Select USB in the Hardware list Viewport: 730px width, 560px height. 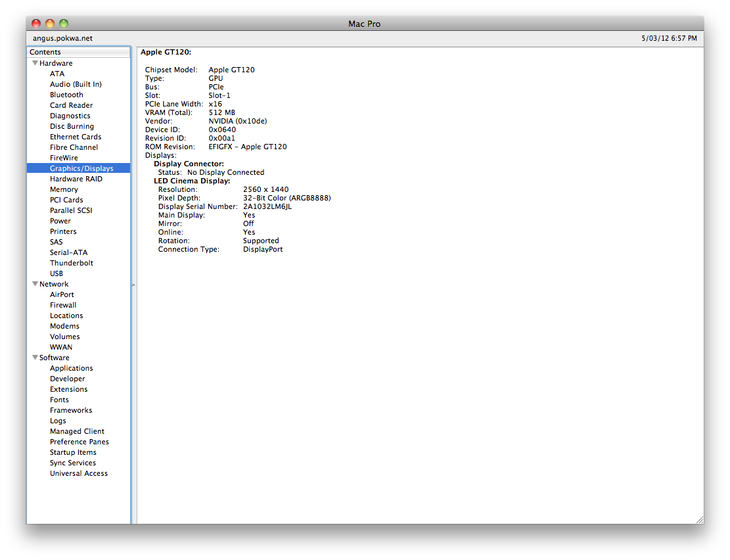coord(57,273)
